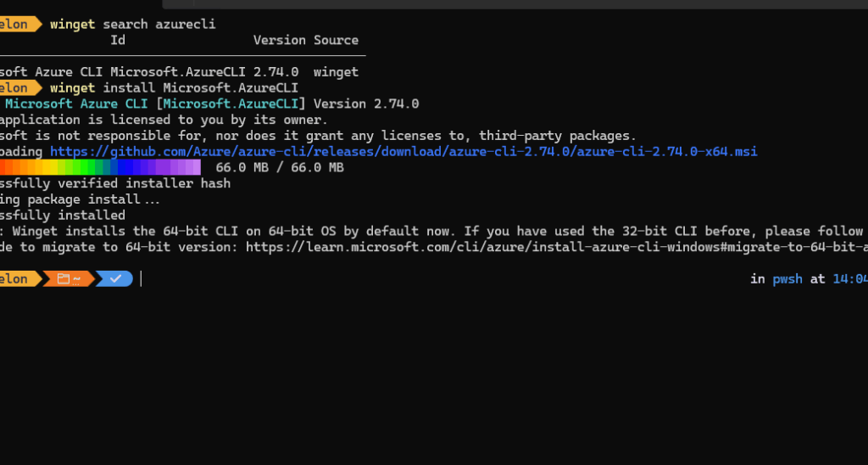Click the Version column header

(279, 40)
